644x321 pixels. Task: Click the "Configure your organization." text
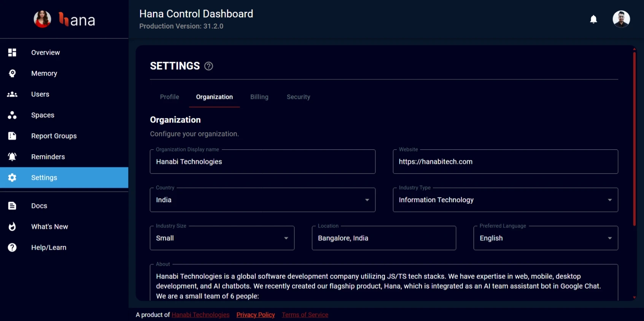[x=194, y=134]
